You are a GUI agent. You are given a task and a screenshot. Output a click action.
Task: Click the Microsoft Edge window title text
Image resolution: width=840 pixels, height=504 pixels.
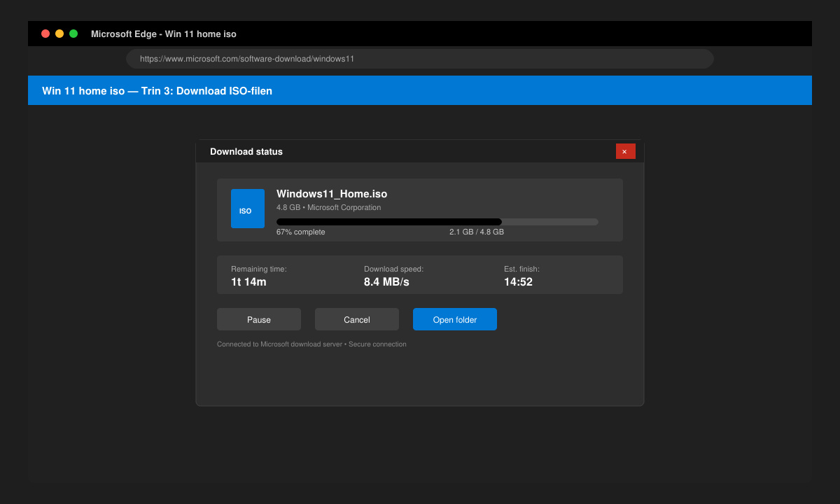(x=164, y=34)
